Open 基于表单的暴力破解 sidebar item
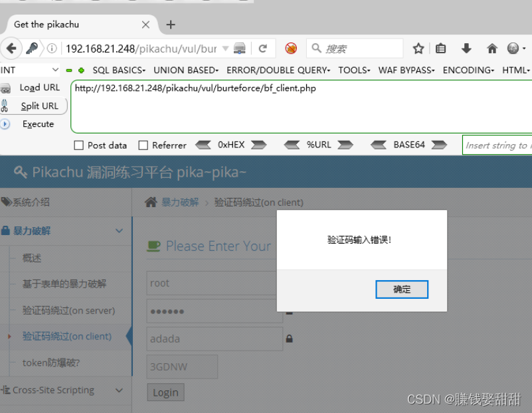This screenshot has height=413, width=532. [64, 284]
